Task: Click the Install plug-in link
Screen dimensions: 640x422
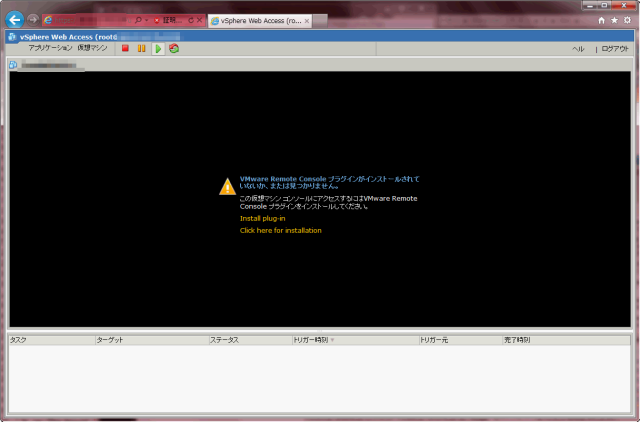Action: click(x=262, y=218)
